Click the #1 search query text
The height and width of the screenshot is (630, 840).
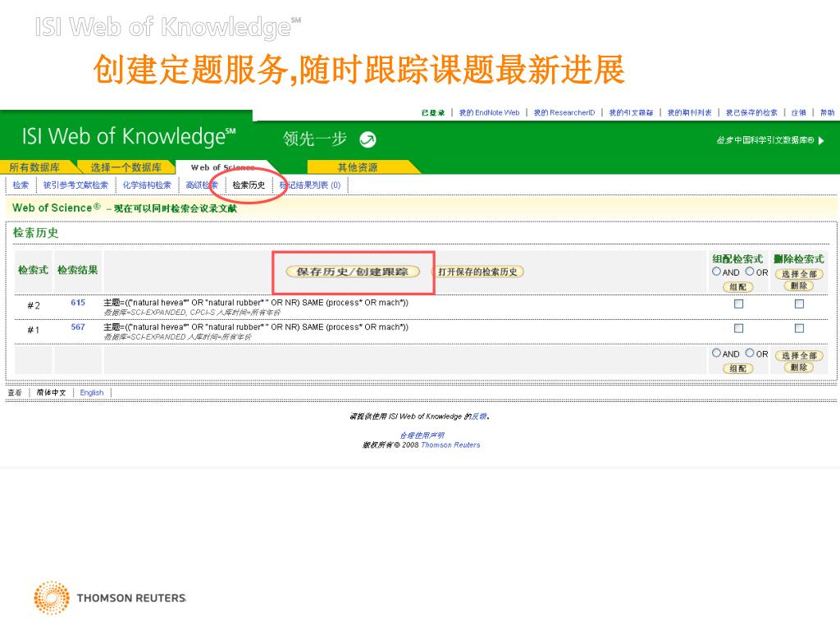tap(256, 326)
